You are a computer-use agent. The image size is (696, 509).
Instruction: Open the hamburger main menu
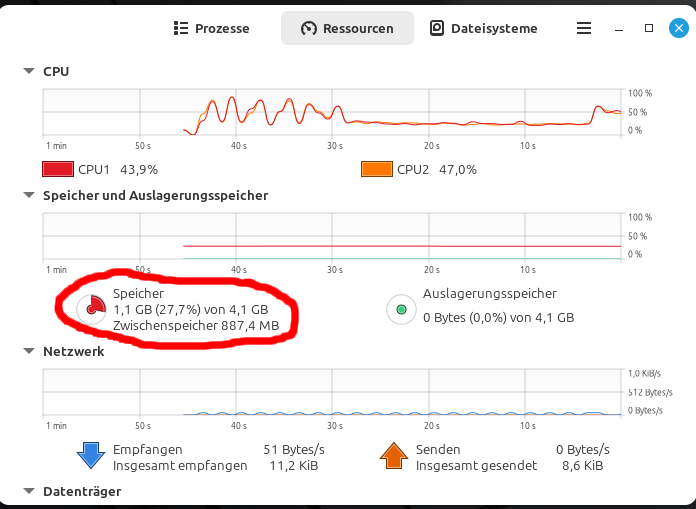[x=584, y=28]
